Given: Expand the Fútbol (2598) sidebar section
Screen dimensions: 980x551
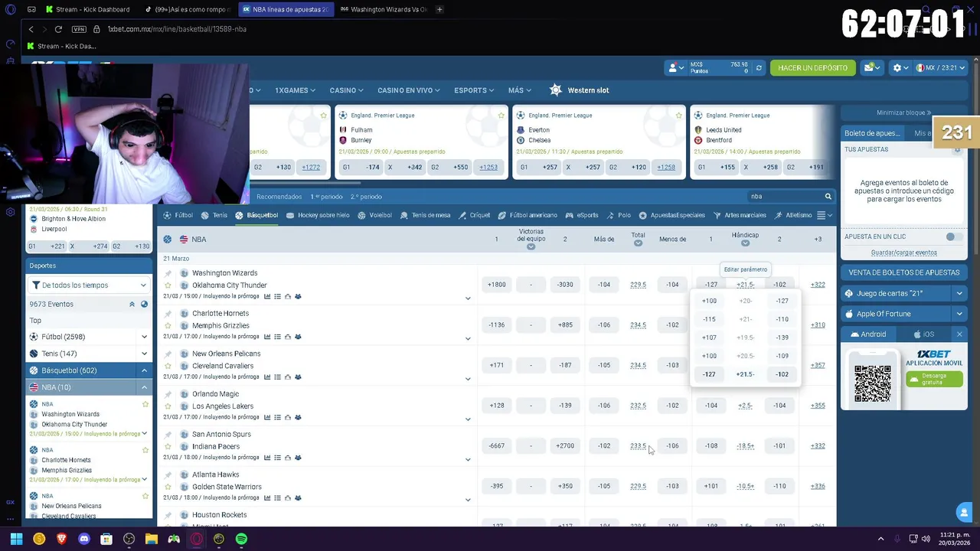Looking at the screenshot, I should [144, 337].
